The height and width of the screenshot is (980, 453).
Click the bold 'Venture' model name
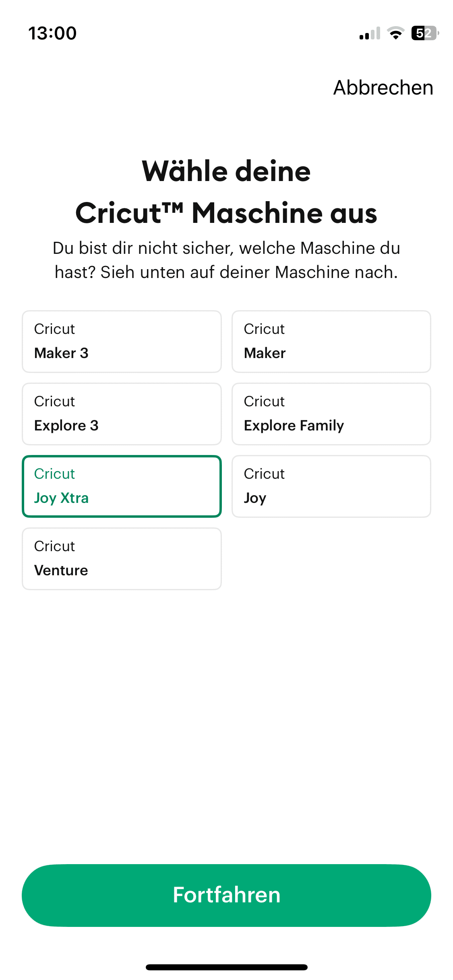(x=61, y=570)
